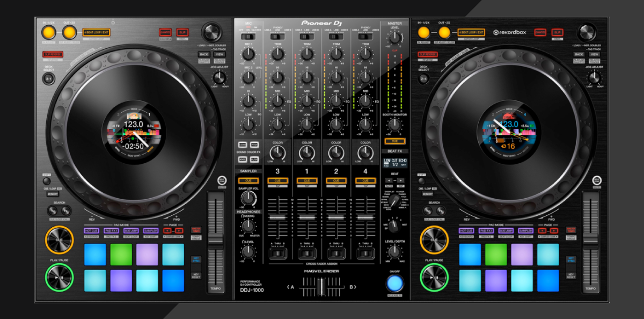Viewport: 644px width, 319px height.
Task: Click the FILTER sound color FX button
Action: point(254,160)
